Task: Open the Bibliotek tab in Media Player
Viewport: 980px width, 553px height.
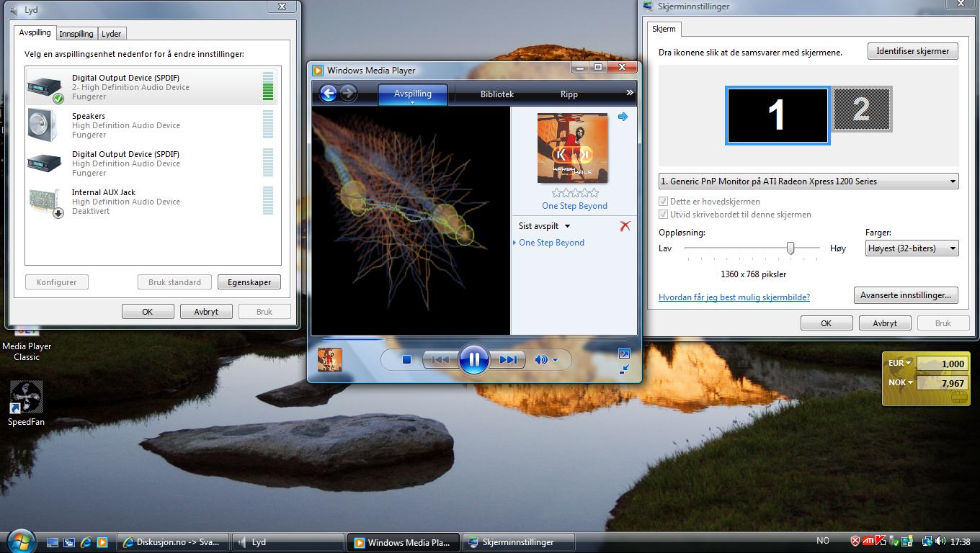Action: [497, 94]
